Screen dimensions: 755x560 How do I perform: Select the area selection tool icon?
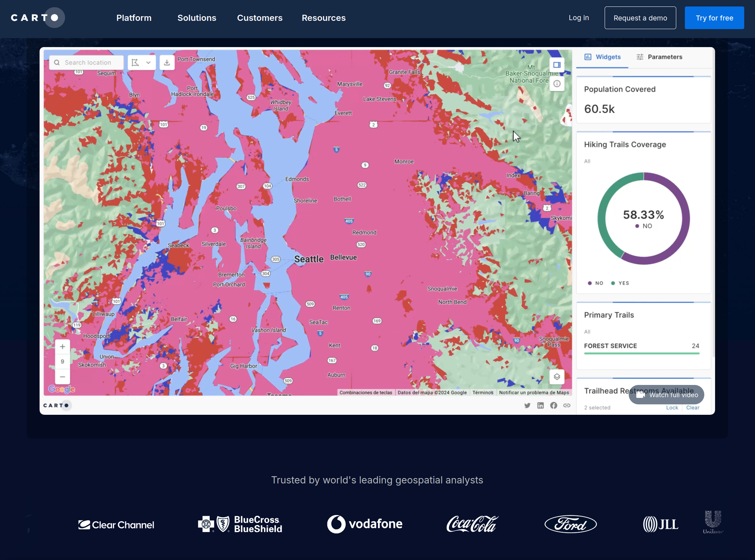point(135,63)
